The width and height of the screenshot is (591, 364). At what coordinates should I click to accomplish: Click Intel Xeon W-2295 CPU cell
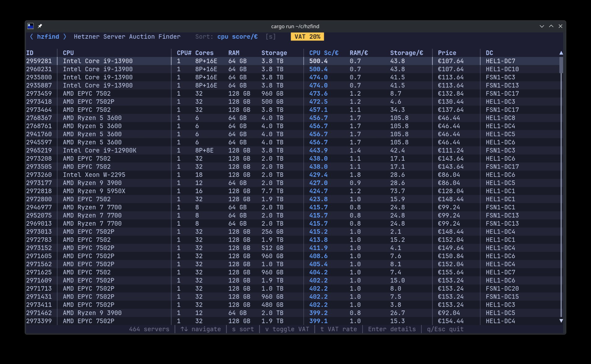(94, 175)
